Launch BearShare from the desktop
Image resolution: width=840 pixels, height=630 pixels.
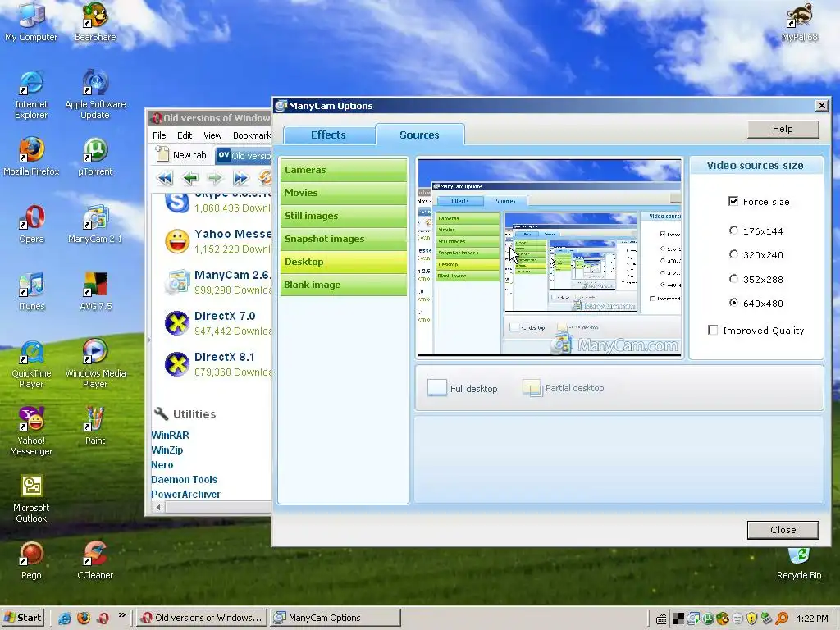(95, 21)
